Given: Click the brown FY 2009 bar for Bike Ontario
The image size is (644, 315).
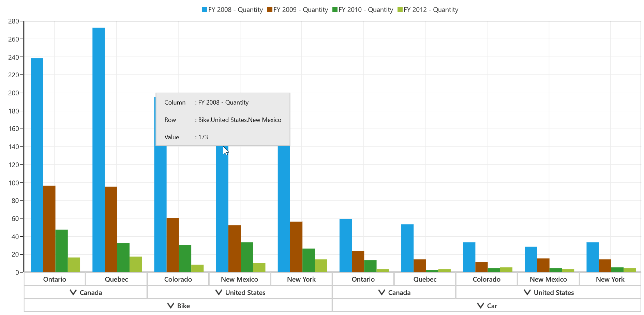Looking at the screenshot, I should tap(49, 229).
